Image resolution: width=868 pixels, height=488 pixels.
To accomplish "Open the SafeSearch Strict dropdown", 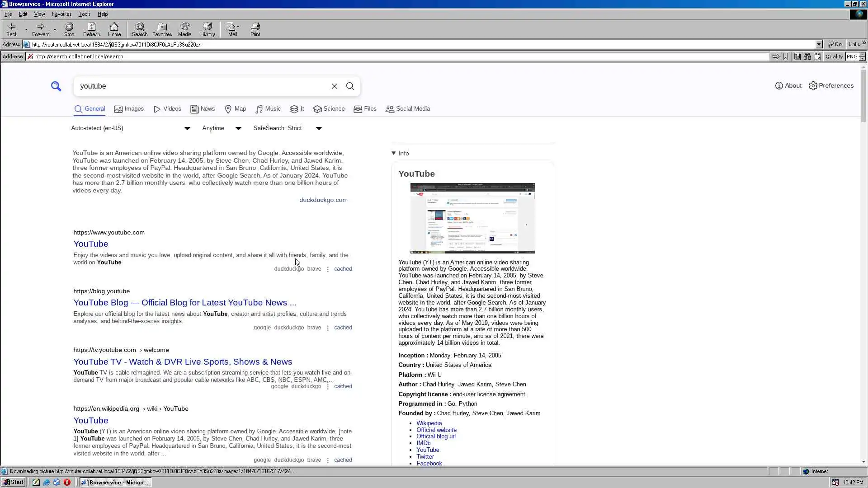I will click(x=287, y=128).
